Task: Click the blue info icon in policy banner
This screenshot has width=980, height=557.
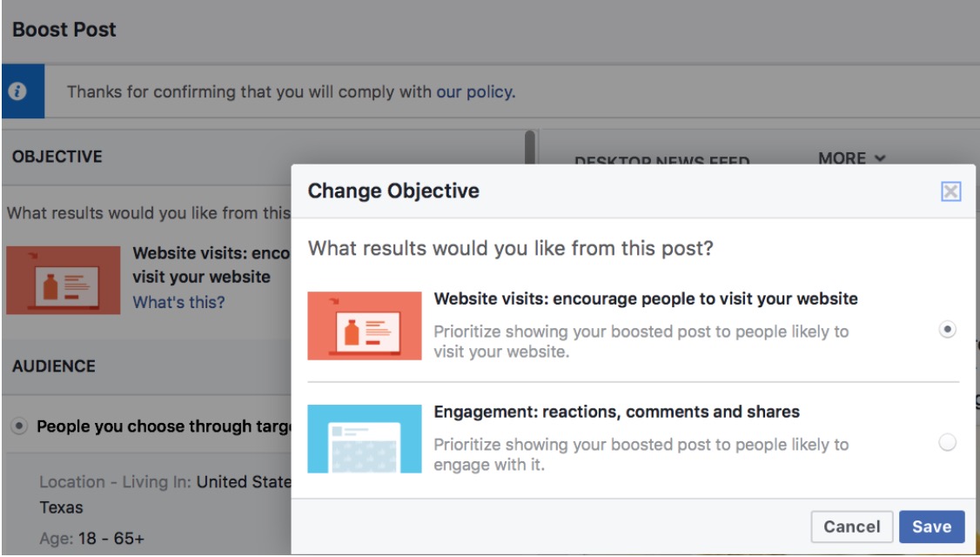Action: tap(17, 91)
